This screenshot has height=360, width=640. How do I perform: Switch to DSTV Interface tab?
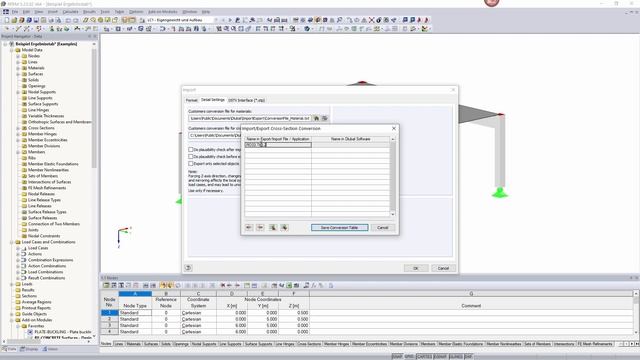tap(247, 100)
